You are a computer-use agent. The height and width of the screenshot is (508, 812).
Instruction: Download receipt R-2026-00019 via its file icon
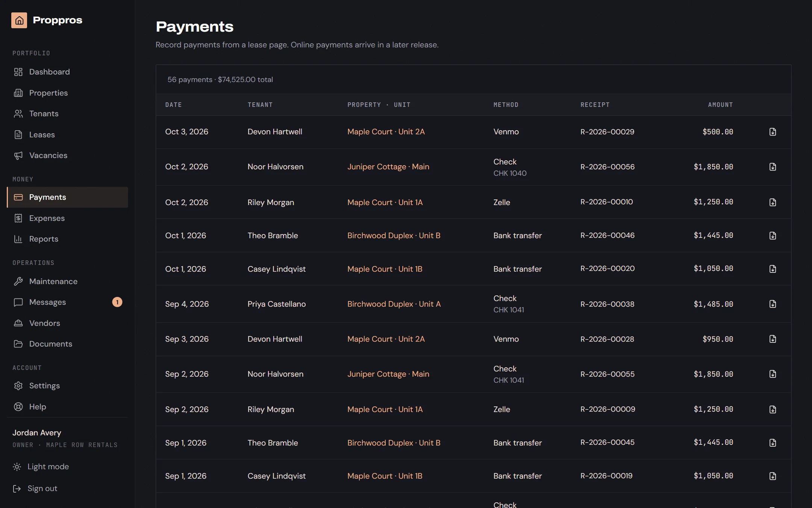(x=773, y=476)
